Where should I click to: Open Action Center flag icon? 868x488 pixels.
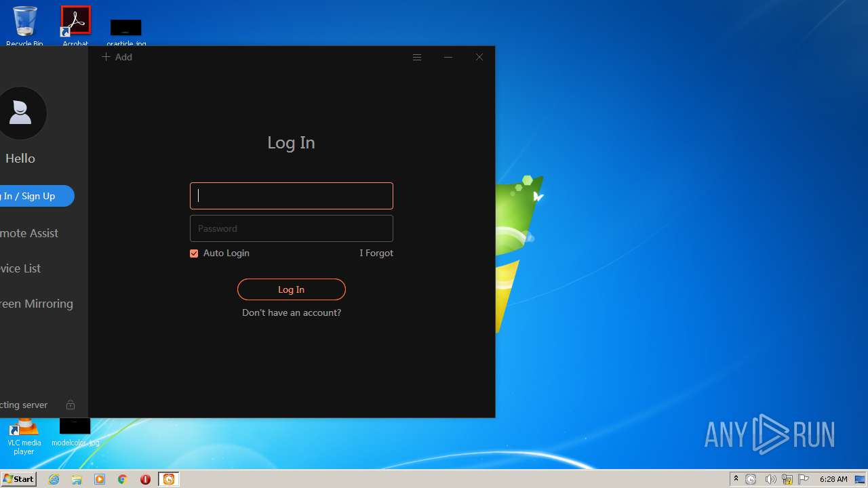[804, 479]
